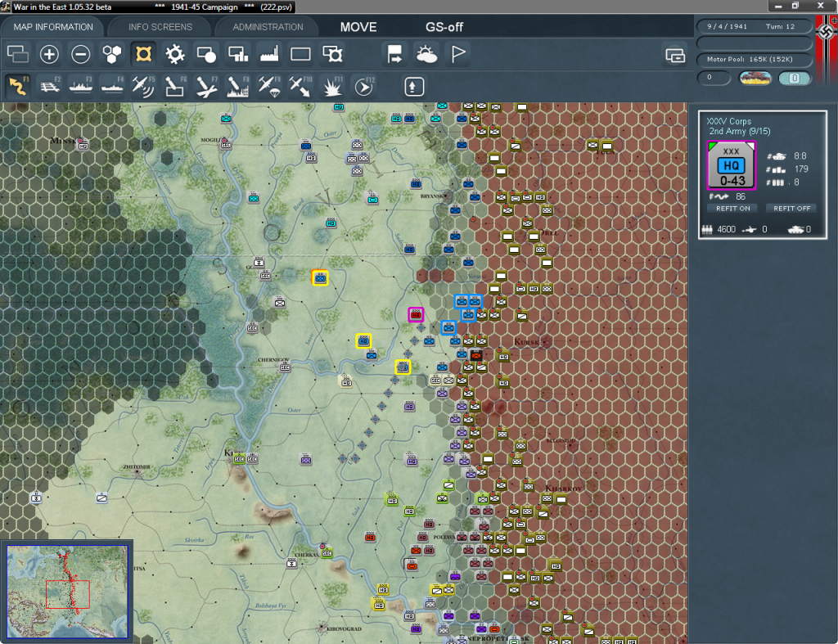Click the overlapping windows icon in toolbar
838x644 pixels.
18,54
